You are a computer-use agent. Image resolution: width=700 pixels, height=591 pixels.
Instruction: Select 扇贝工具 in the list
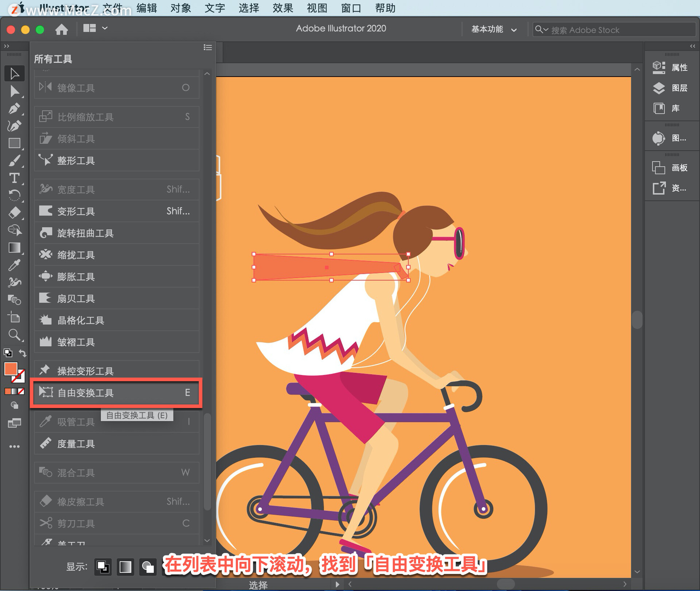[117, 298]
